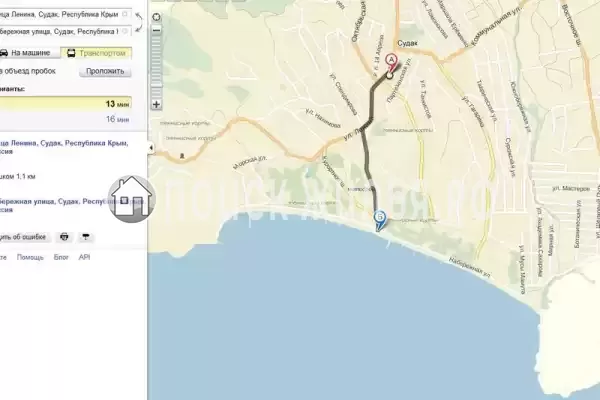This screenshot has height=400, width=600.
Task: Click the zoom in plus button
Action: click(x=156, y=103)
